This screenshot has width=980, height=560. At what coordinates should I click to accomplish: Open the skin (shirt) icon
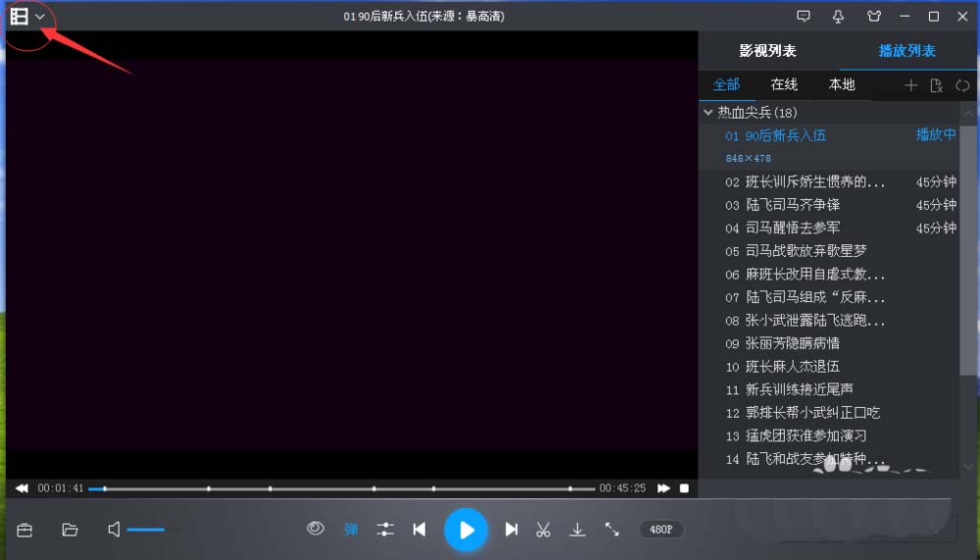874,17
